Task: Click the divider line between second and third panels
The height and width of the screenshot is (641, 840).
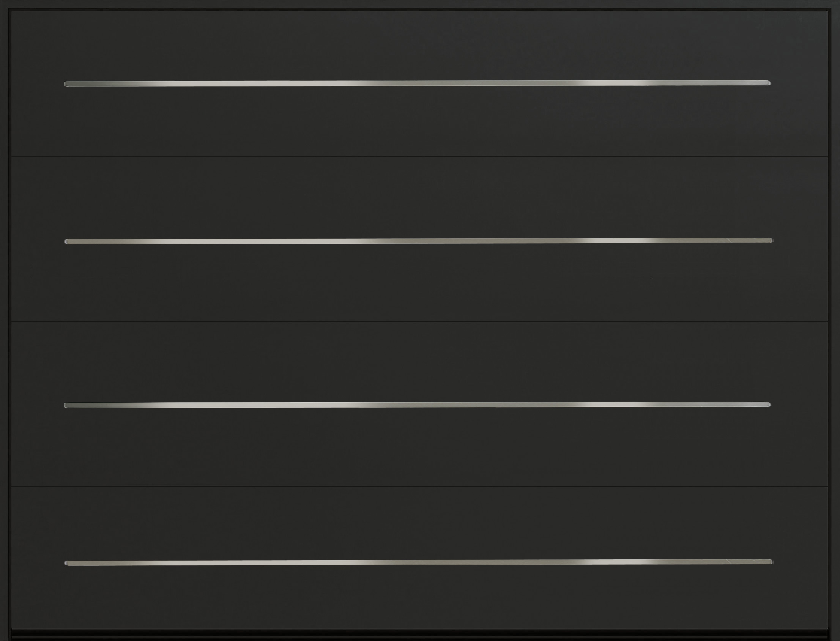Action: coord(420,322)
